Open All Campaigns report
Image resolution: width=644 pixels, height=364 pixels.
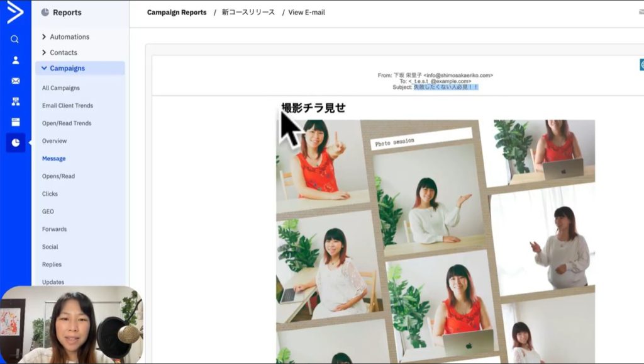click(61, 88)
